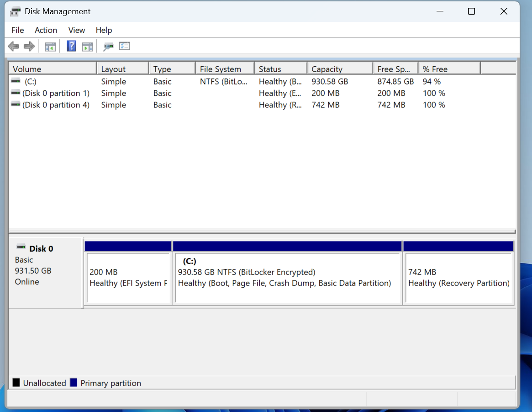
Task: Click the Help question mark icon
Action: (x=71, y=46)
